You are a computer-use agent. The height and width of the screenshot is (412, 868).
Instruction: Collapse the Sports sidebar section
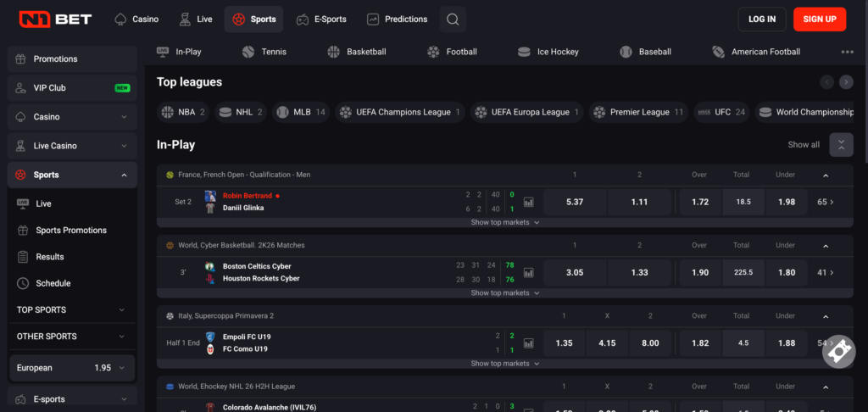point(124,175)
